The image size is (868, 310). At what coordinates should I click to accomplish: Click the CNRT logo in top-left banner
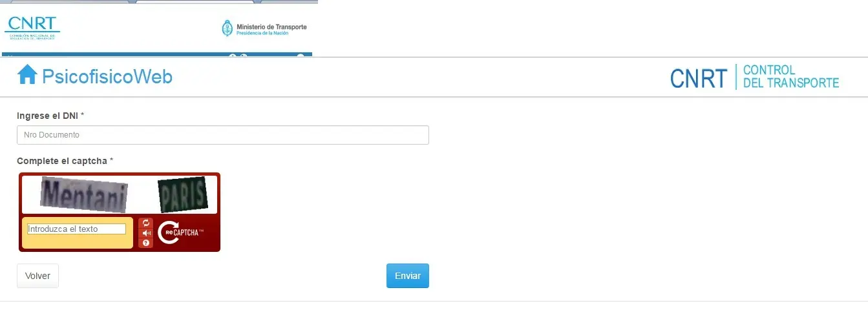[32, 28]
